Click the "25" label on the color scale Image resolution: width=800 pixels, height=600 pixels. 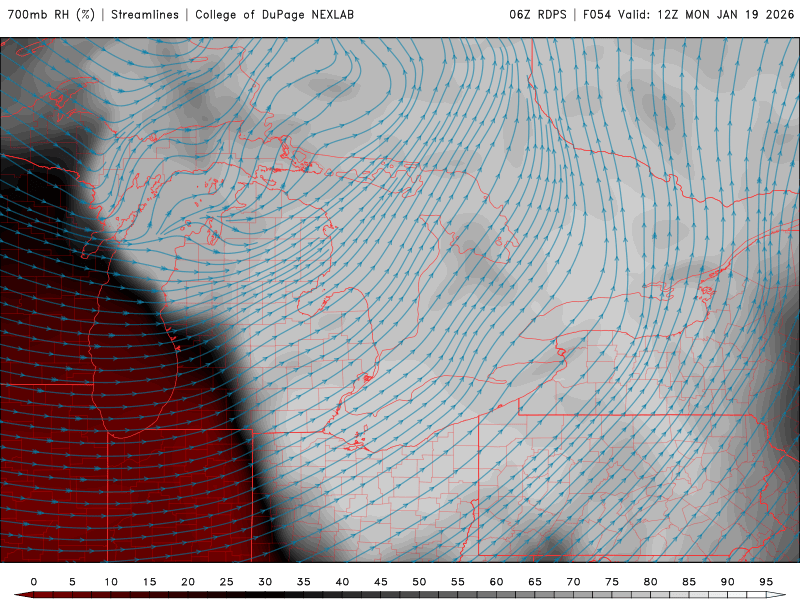tap(227, 582)
